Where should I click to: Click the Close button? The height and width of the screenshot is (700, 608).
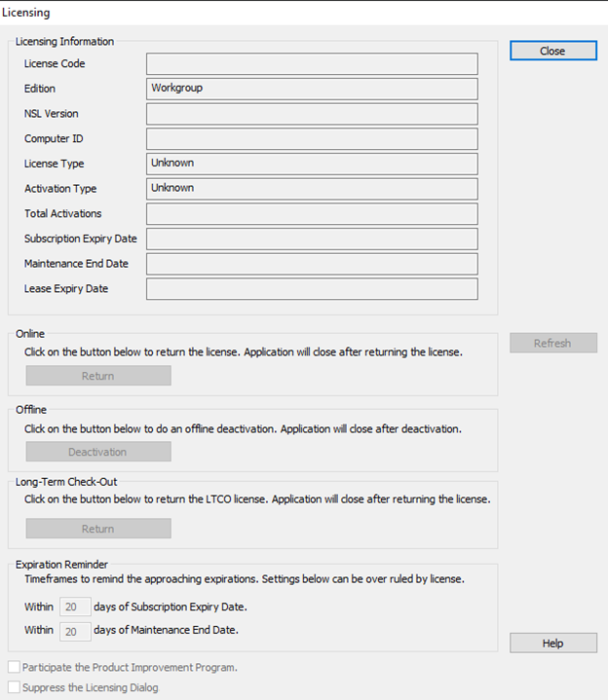coord(552,51)
